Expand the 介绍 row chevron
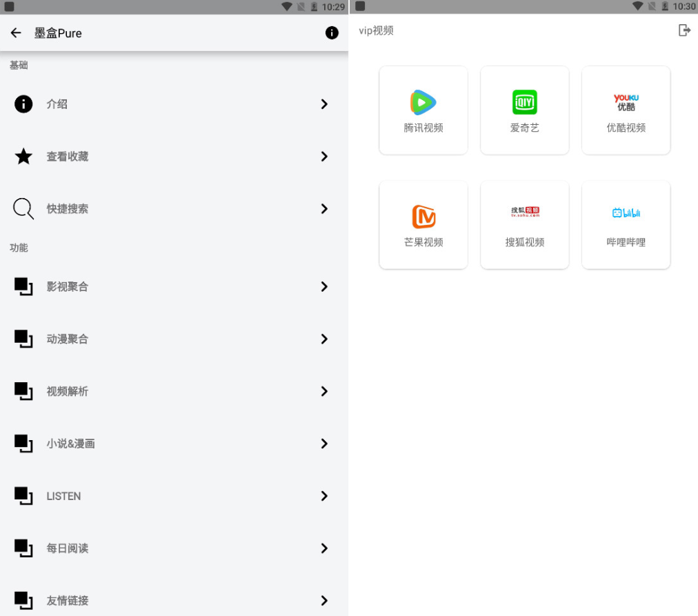 pyautogui.click(x=324, y=104)
